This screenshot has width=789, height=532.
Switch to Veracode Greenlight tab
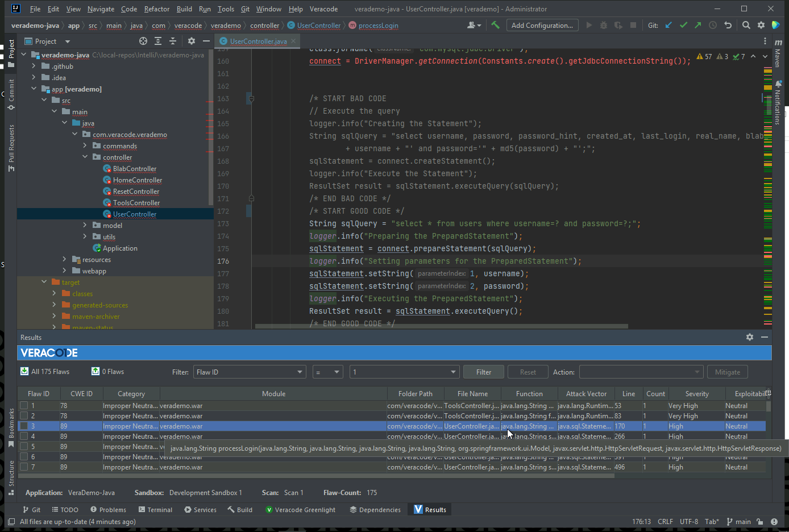[x=301, y=509]
